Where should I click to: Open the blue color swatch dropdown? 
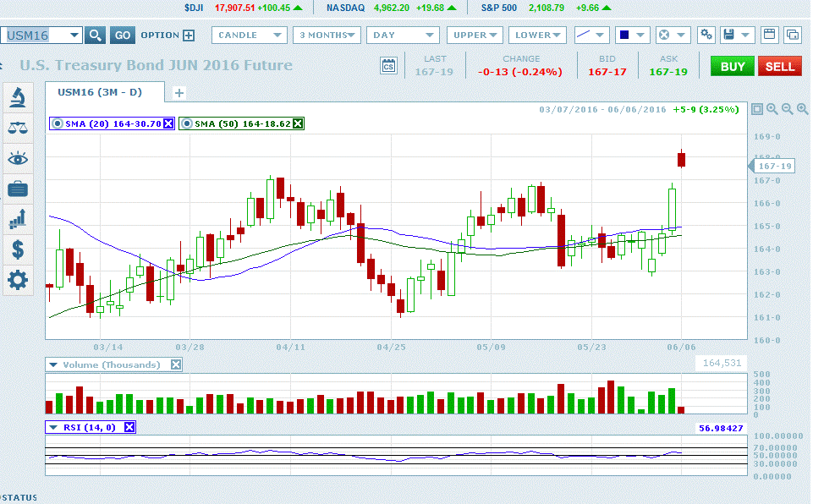click(632, 36)
